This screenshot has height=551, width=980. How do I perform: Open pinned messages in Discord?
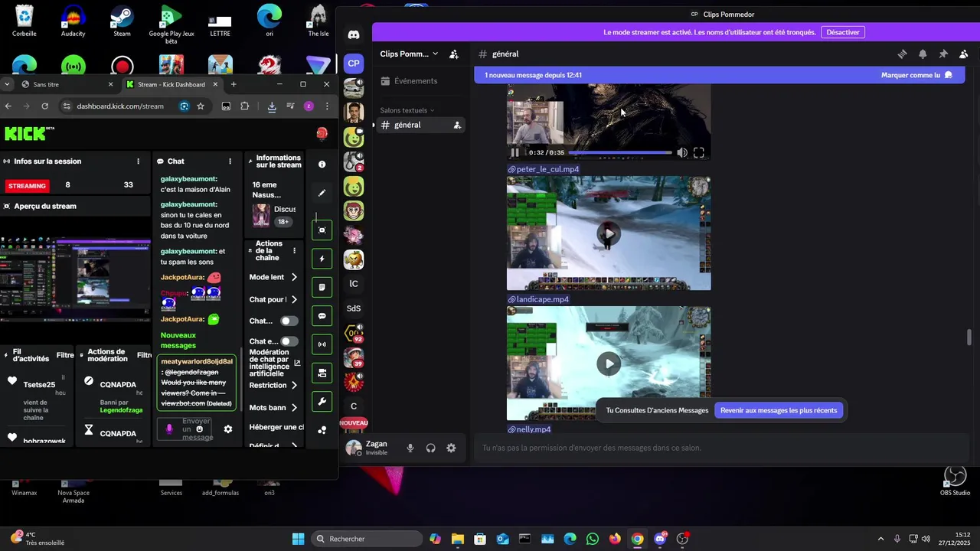943,54
